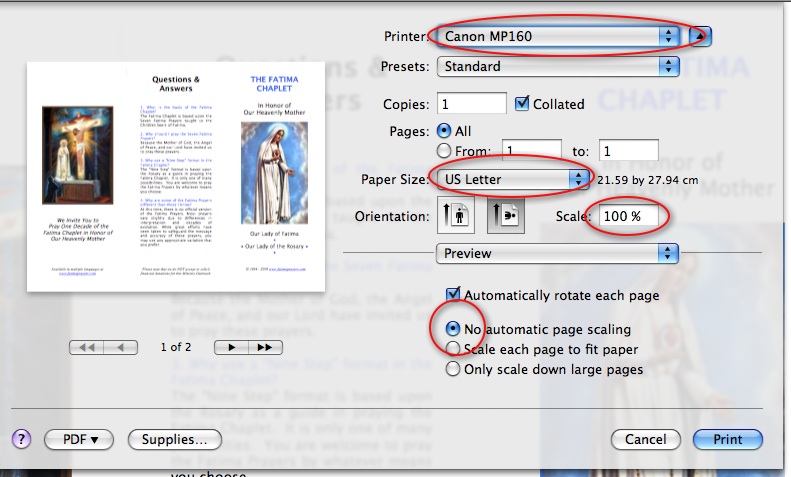Choose Only scale down large pages
This screenshot has width=791, height=477.
(453, 369)
